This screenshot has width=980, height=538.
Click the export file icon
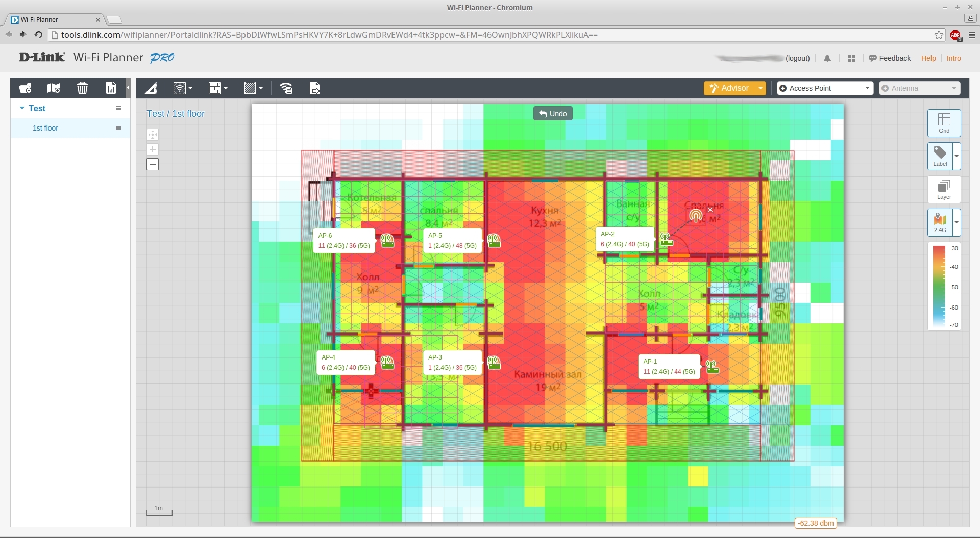pyautogui.click(x=315, y=89)
